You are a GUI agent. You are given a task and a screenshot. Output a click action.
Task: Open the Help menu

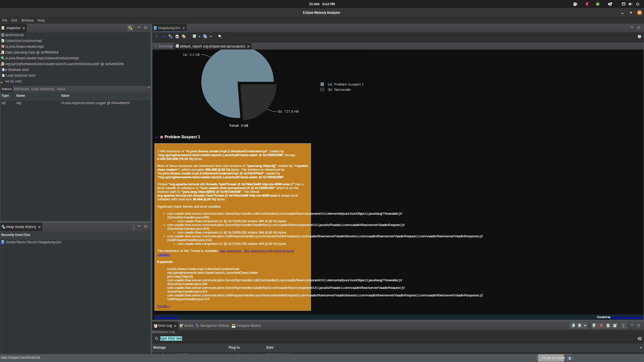pyautogui.click(x=41, y=20)
